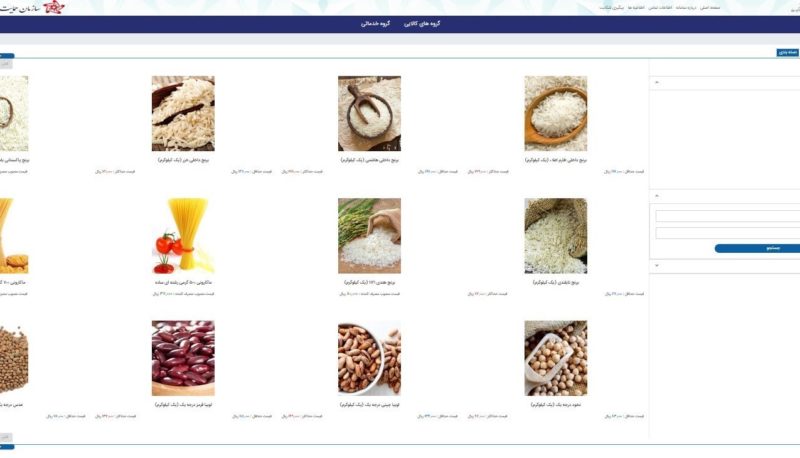Click the red star organization logo
Image resolution: width=800 pixels, height=458 pixels.
tap(54, 7)
